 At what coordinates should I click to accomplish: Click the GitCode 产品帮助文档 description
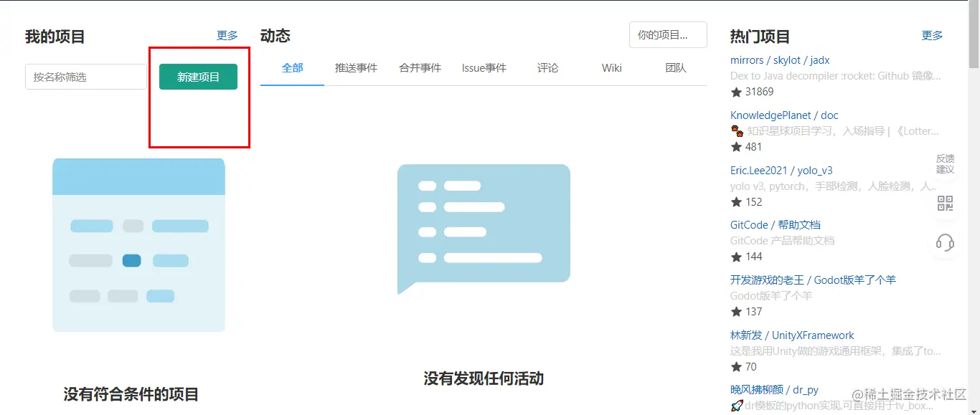783,241
